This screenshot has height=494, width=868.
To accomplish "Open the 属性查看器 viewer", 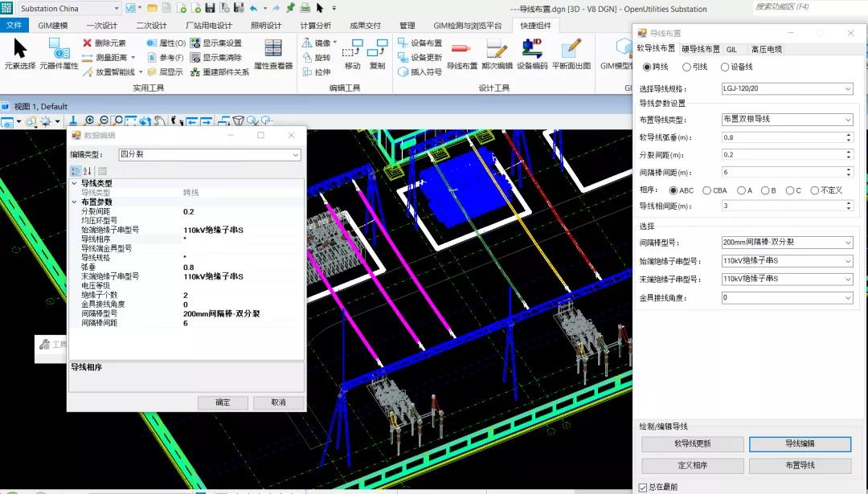I will [x=273, y=54].
